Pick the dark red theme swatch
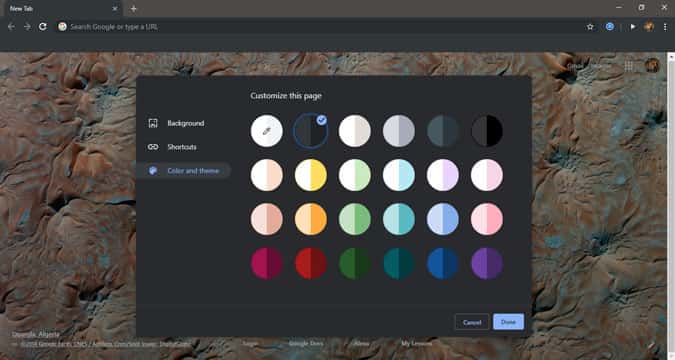675x360 pixels. tap(311, 263)
